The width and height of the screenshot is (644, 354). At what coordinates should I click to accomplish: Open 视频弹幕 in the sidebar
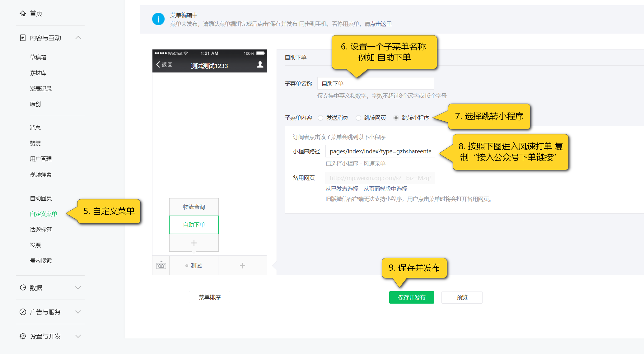point(41,174)
